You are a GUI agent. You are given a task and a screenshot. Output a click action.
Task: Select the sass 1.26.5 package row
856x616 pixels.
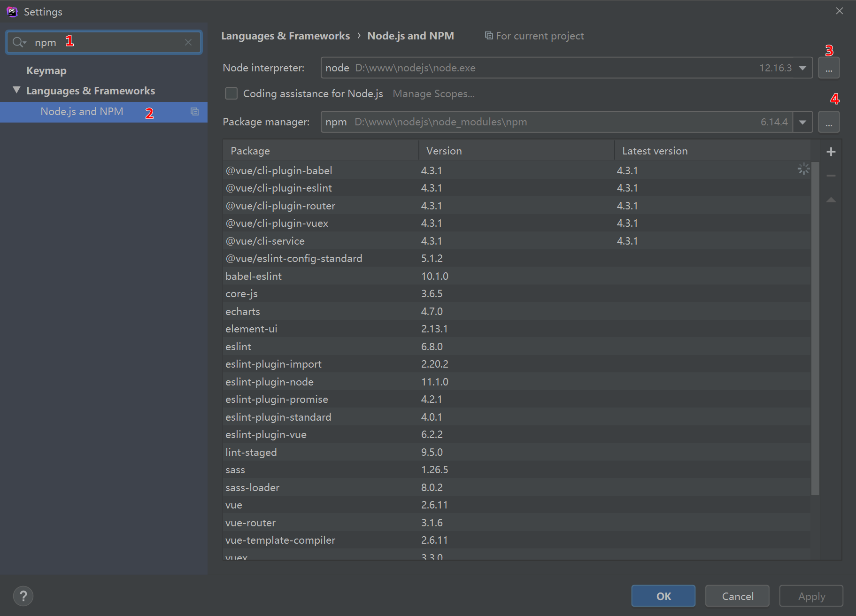click(517, 470)
